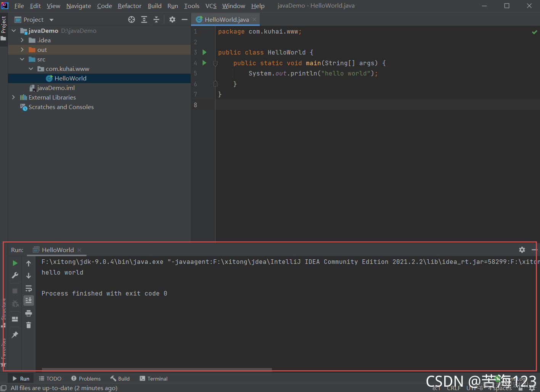This screenshot has width=540, height=392.
Task: Collapse the com.kuhai.www package
Action: 31,69
